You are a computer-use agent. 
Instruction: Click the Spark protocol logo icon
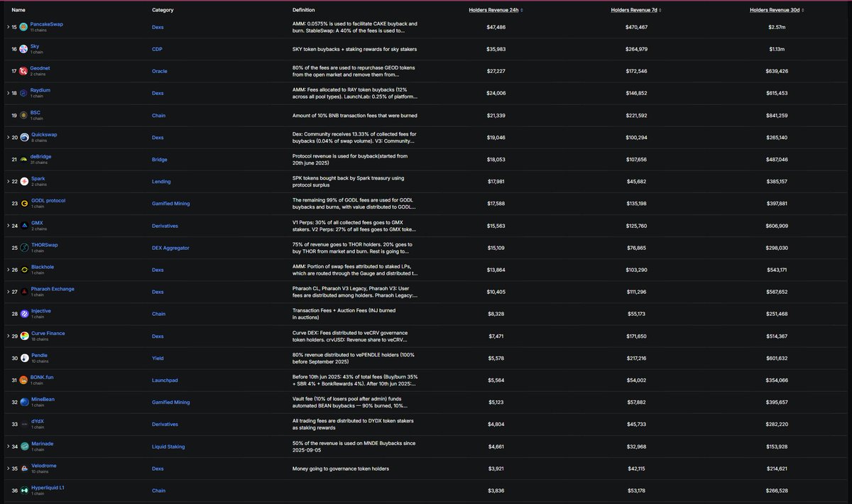click(24, 181)
